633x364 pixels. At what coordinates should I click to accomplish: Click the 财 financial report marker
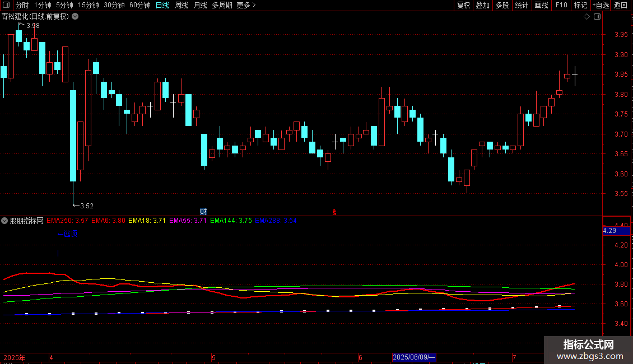(x=203, y=212)
